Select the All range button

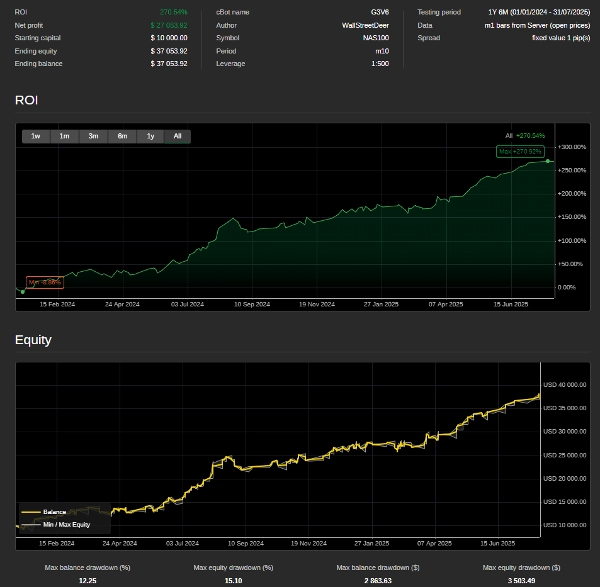click(x=177, y=136)
